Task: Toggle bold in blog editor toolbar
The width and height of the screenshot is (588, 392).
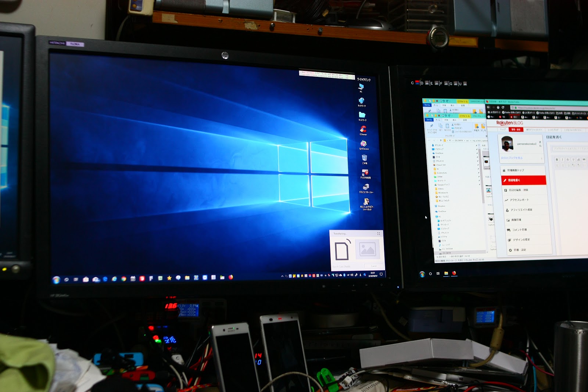Action: (x=557, y=159)
